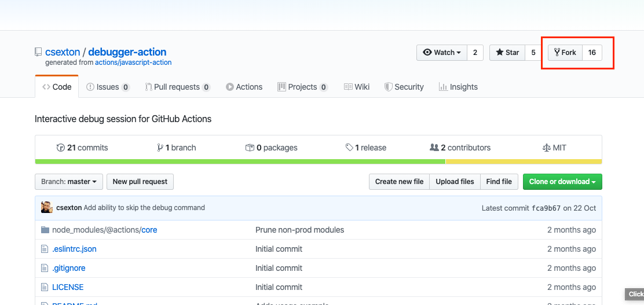The height and width of the screenshot is (305, 644).
Task: Click the Fork button
Action: tap(565, 53)
